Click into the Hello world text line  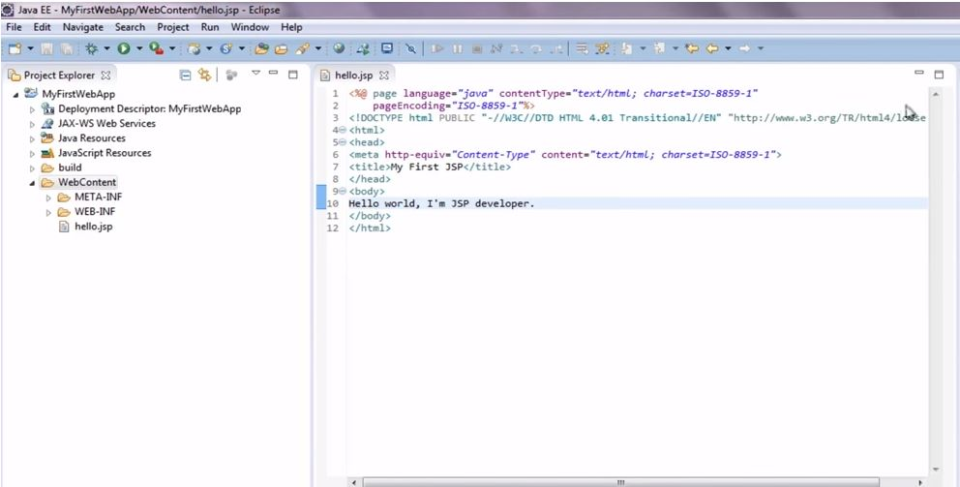pyautogui.click(x=441, y=203)
